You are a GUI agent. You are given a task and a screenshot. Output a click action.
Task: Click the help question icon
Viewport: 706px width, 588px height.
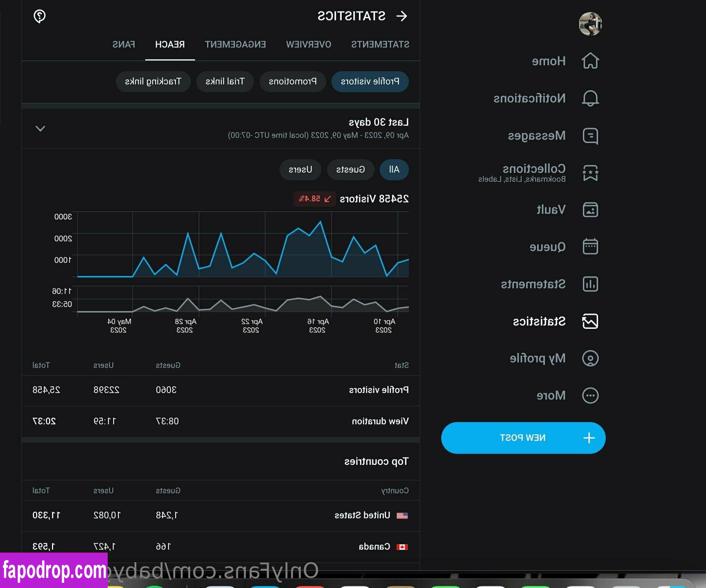pyautogui.click(x=39, y=16)
